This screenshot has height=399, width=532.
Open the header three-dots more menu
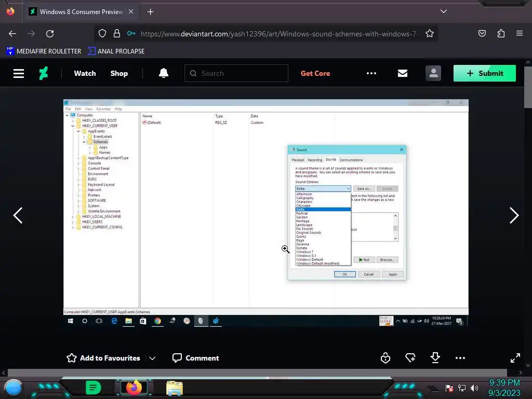tap(371, 73)
